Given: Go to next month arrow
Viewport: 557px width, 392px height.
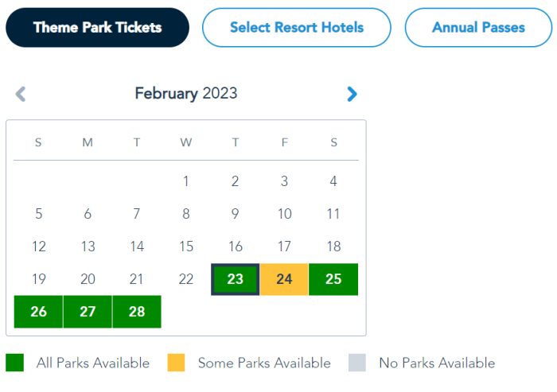Looking at the screenshot, I should coord(352,94).
